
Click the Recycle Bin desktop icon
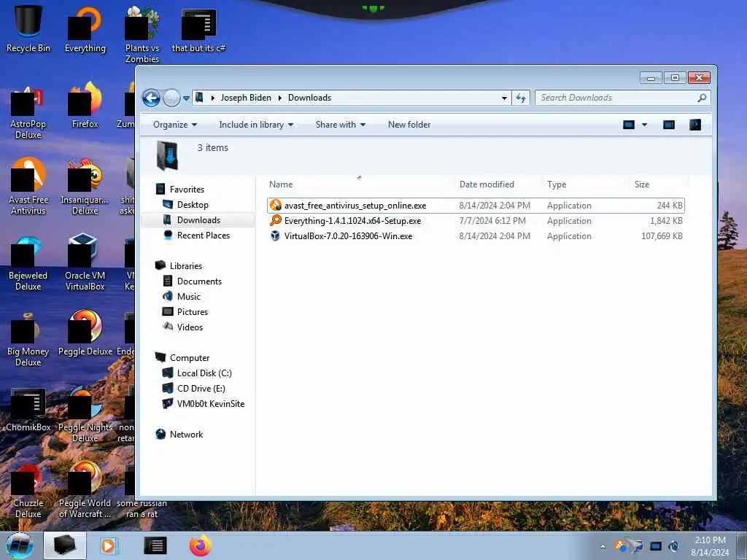tap(28, 28)
